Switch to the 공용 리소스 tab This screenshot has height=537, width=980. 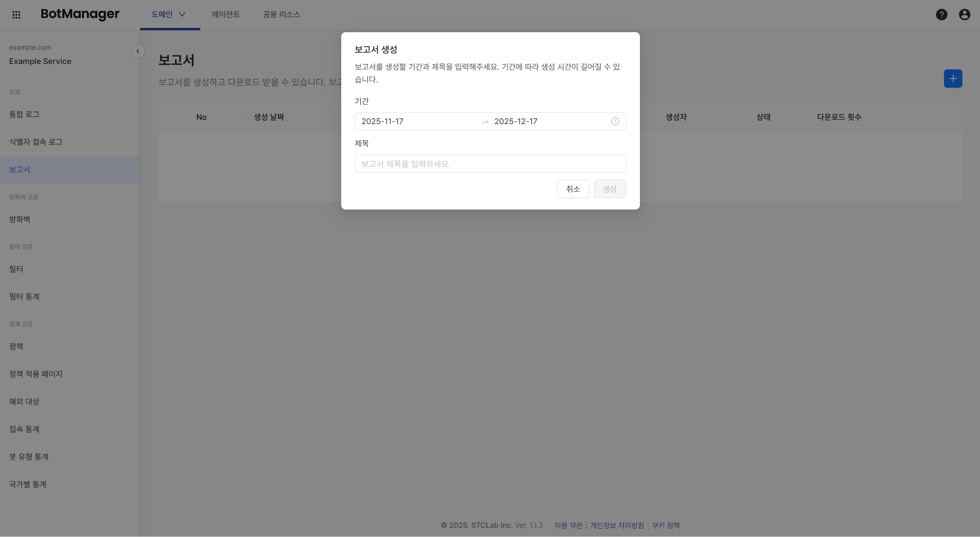tap(281, 15)
